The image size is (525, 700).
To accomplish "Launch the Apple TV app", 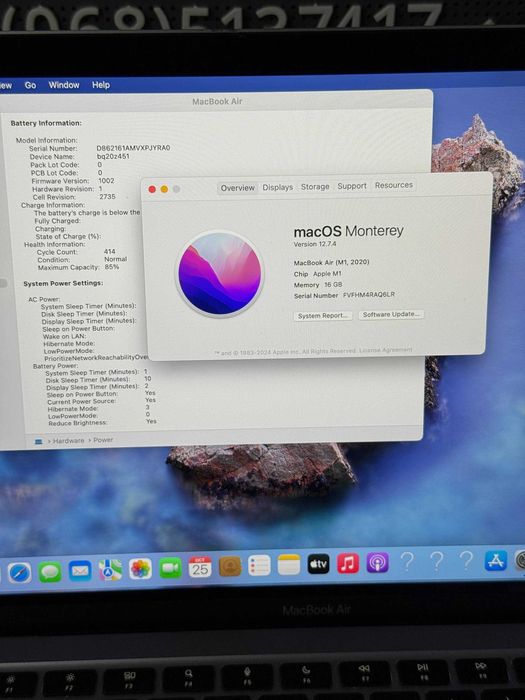I will pyautogui.click(x=319, y=564).
